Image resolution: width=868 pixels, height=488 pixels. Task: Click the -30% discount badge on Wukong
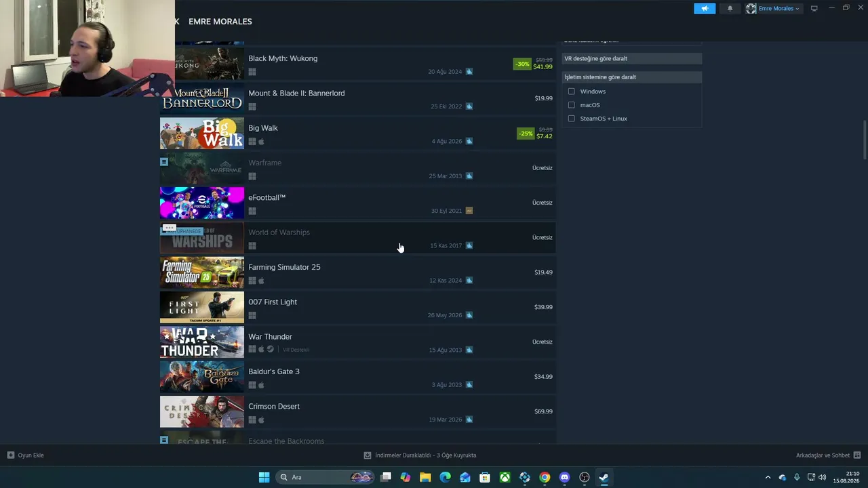[522, 64]
